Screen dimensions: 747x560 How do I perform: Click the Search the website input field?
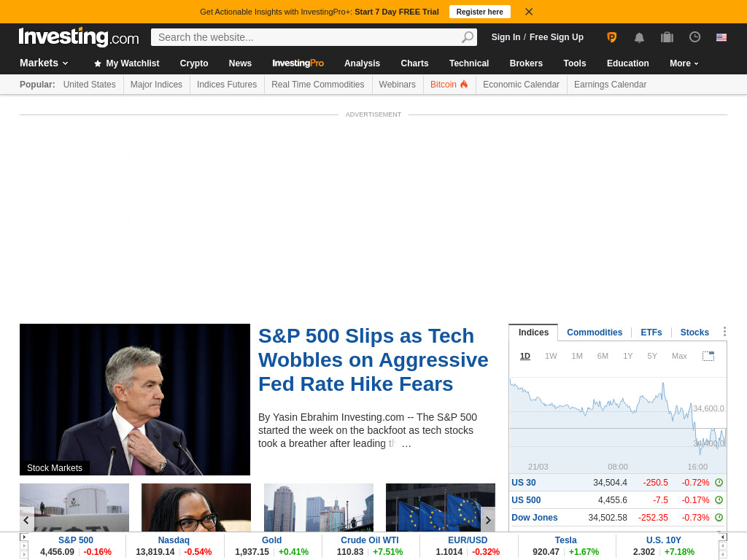point(305,37)
